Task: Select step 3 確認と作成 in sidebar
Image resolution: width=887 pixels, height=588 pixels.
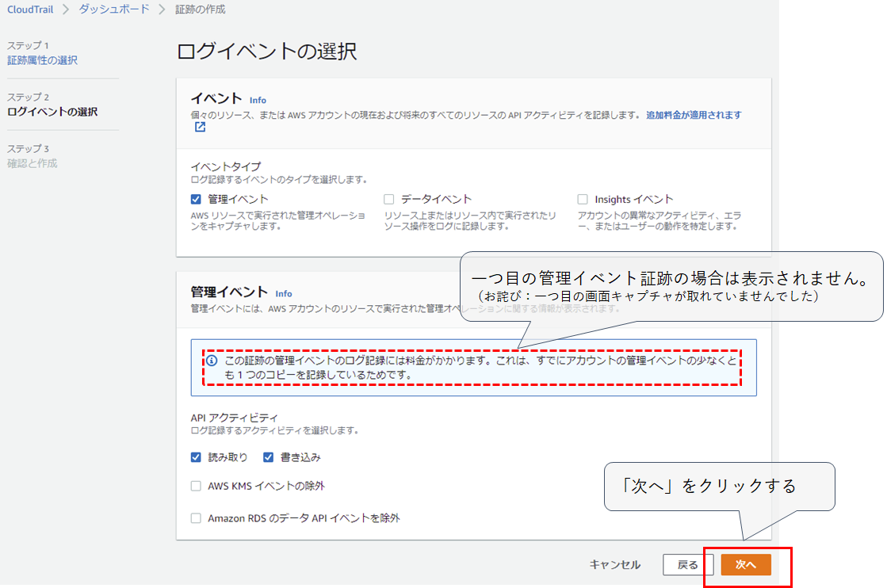Action: tap(32, 163)
